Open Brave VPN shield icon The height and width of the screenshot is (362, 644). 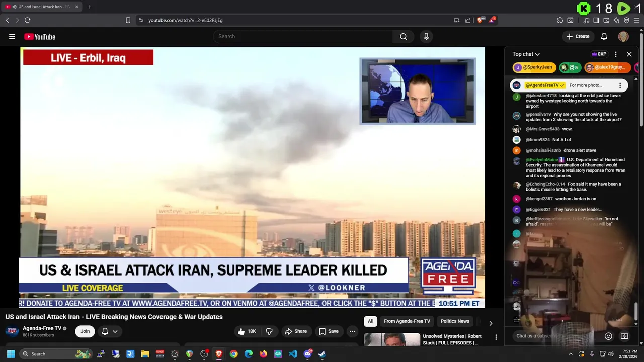tap(626, 20)
